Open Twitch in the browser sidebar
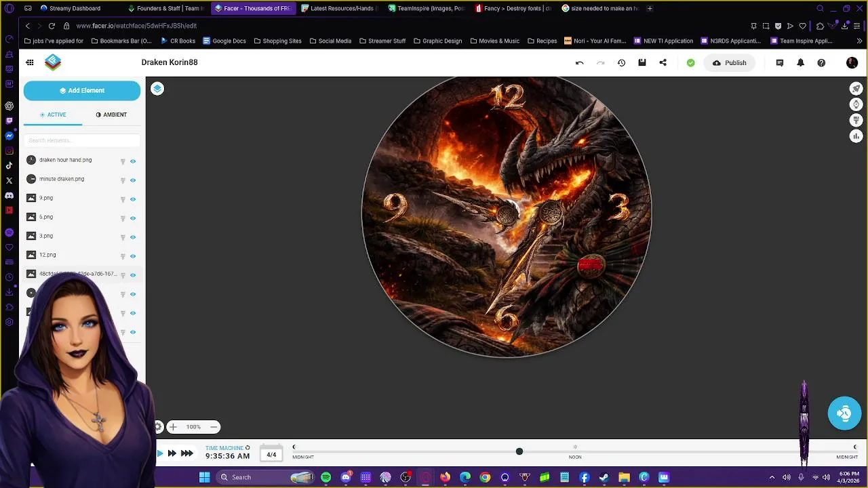The image size is (868, 488). (9, 121)
